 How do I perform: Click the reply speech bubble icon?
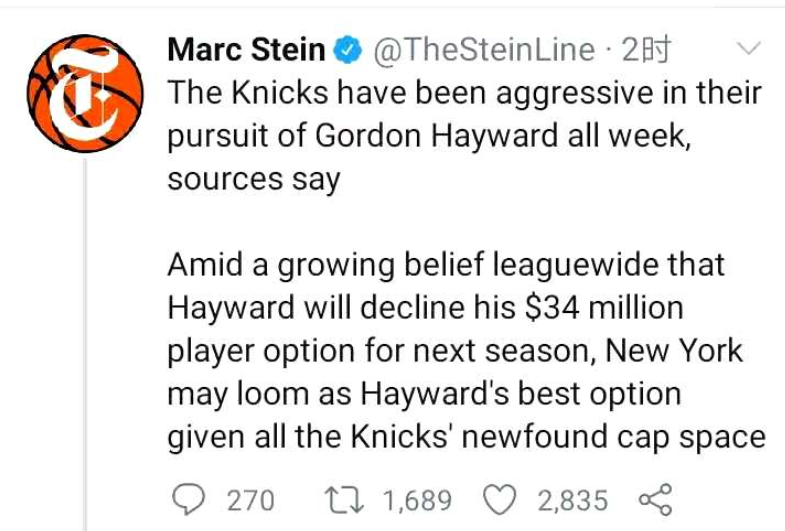pyautogui.click(x=189, y=499)
